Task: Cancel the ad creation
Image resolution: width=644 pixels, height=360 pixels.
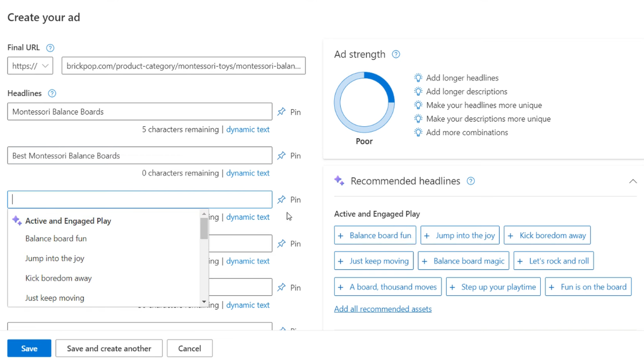Action: point(189,348)
